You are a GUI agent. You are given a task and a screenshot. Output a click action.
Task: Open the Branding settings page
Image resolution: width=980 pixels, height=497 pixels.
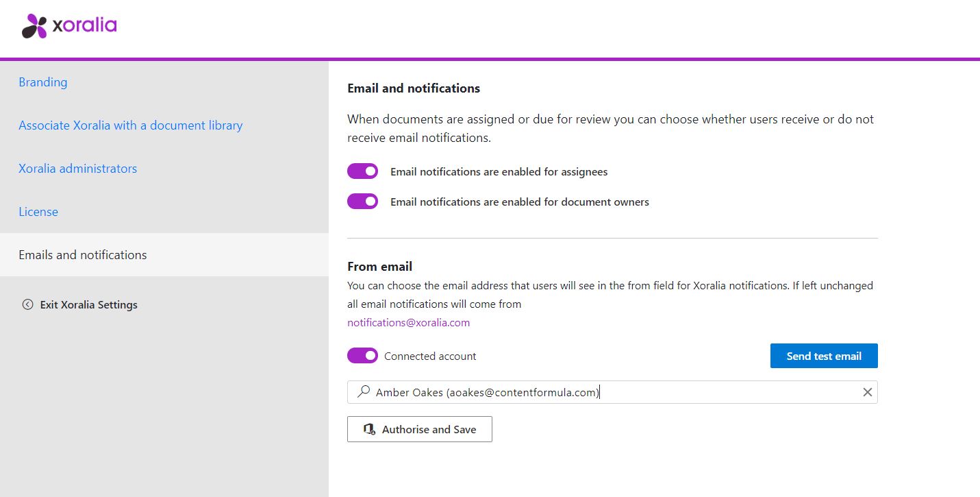pyautogui.click(x=43, y=82)
